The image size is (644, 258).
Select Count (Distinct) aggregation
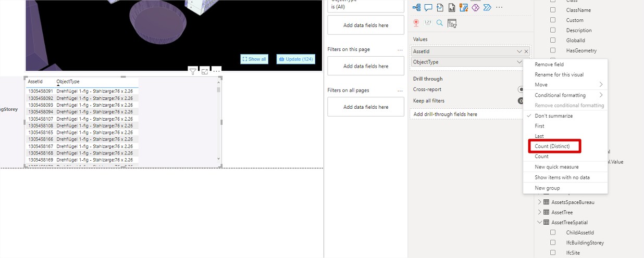[565, 146]
